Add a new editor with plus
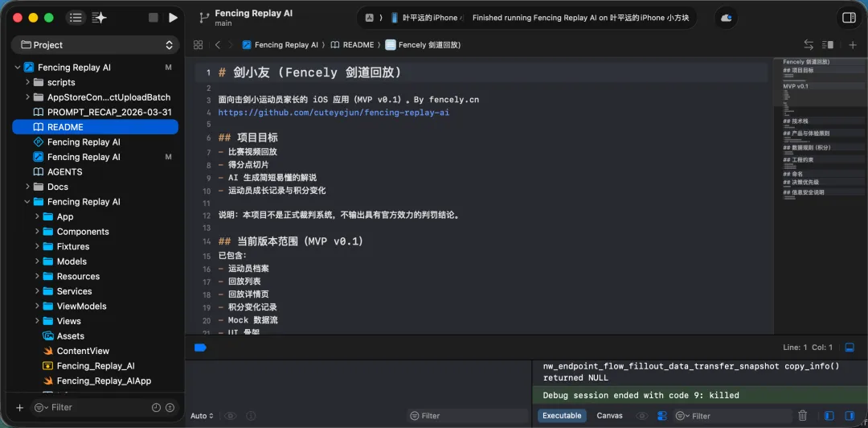Screen dimensions: 868x428 point(853,45)
